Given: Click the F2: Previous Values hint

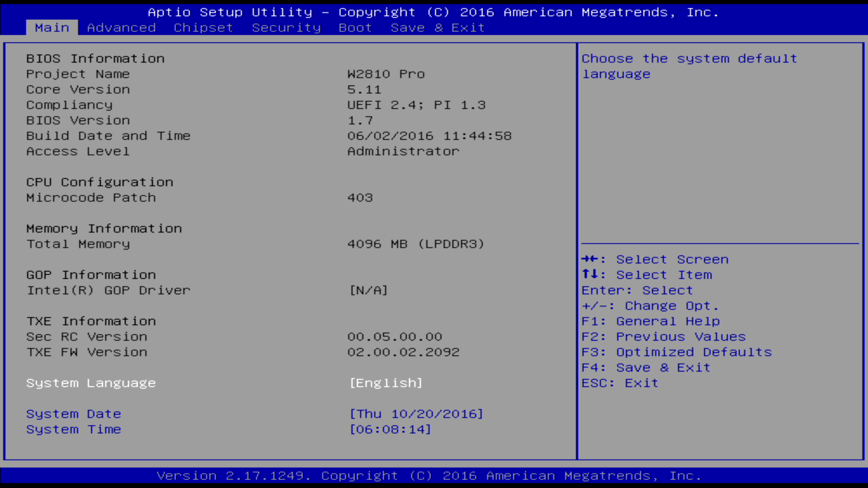Looking at the screenshot, I should [663, 337].
